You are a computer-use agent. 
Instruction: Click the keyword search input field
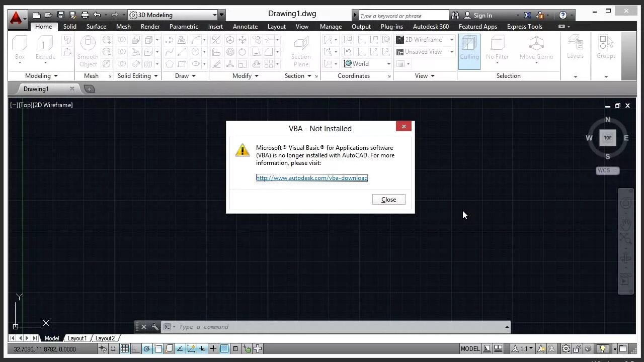[403, 16]
